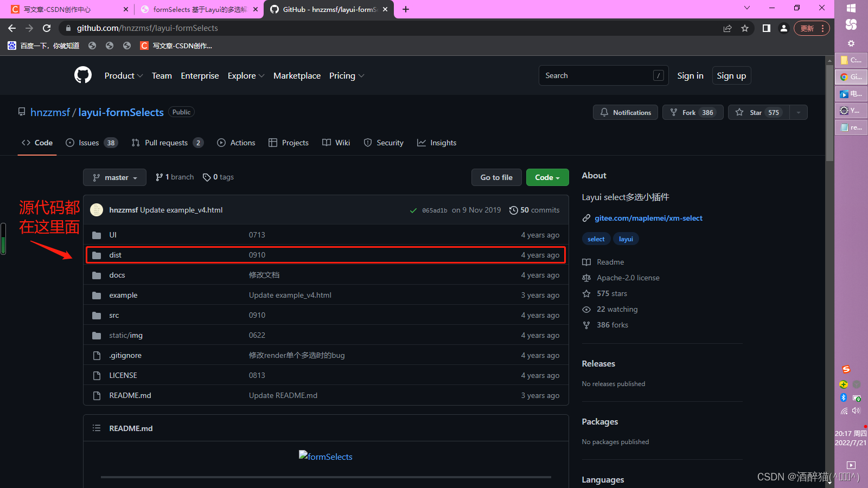Open the static/img folder link
Image resolution: width=868 pixels, height=488 pixels.
pos(126,335)
